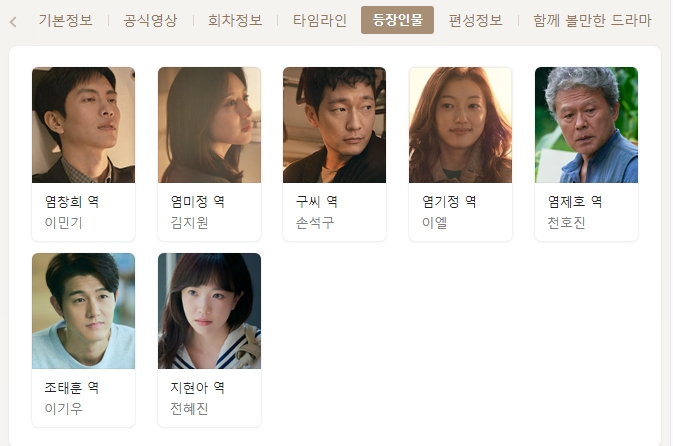Click the left arrow to scroll tabs back
The width and height of the screenshot is (673, 446).
tap(13, 21)
